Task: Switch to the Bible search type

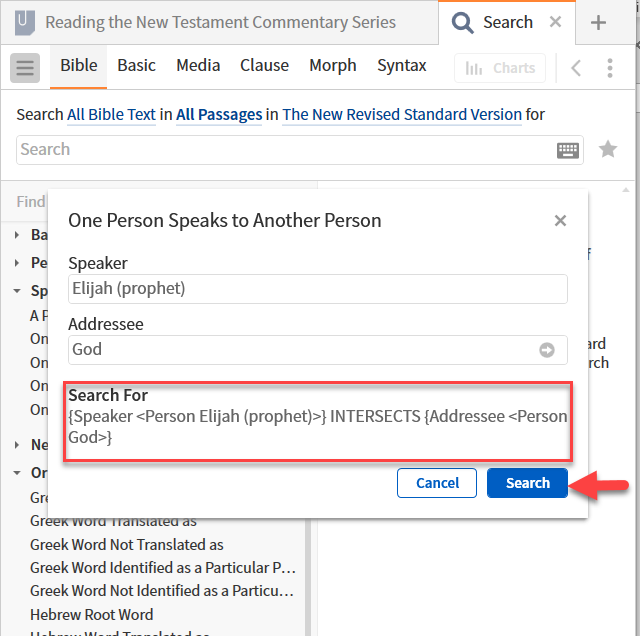Action: (79, 65)
